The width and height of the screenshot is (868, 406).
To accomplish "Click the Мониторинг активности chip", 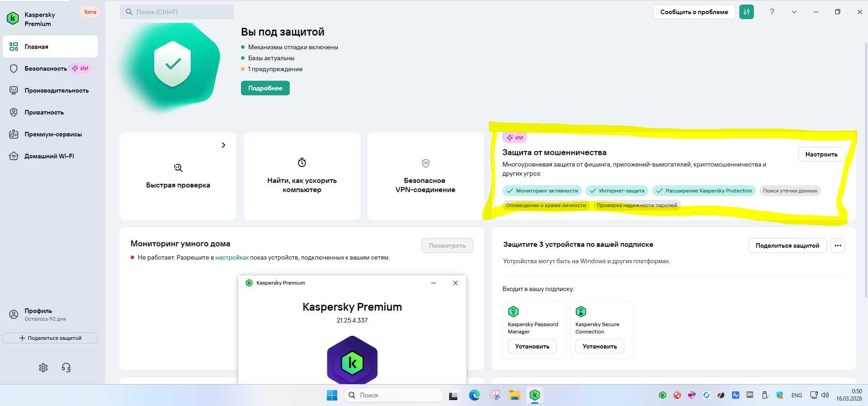I will [542, 191].
